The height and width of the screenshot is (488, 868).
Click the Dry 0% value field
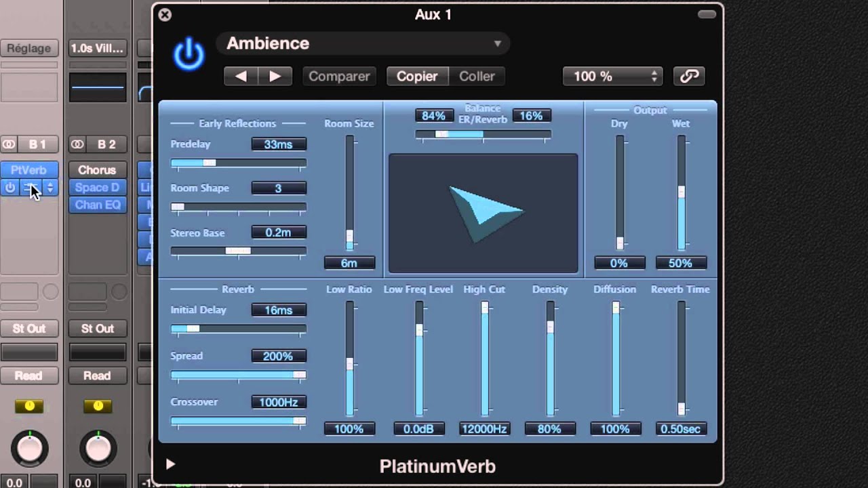point(619,263)
